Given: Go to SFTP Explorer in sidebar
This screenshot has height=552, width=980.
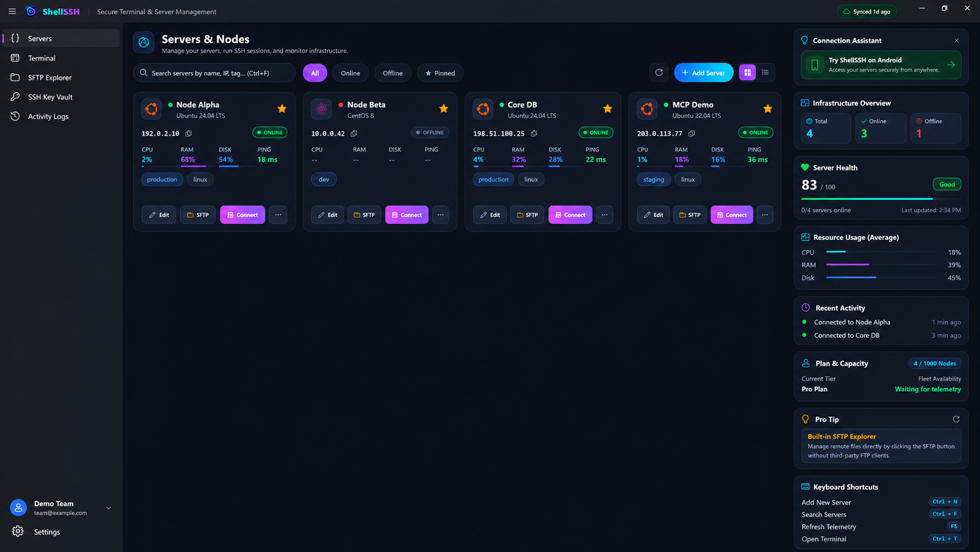Looking at the screenshot, I should click(x=61, y=77).
